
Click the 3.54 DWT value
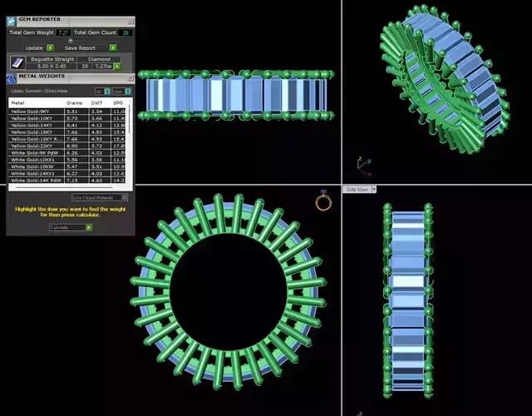pyautogui.click(x=96, y=111)
